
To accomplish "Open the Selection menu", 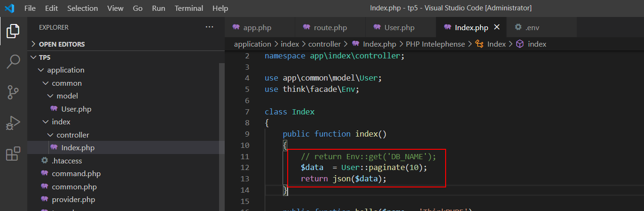I will (83, 8).
